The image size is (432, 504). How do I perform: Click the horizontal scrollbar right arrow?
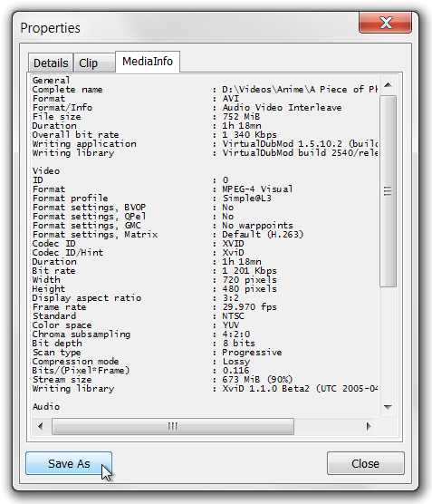[x=369, y=427]
